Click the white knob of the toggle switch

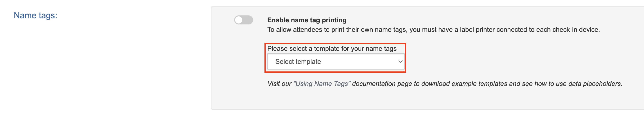coord(239,20)
